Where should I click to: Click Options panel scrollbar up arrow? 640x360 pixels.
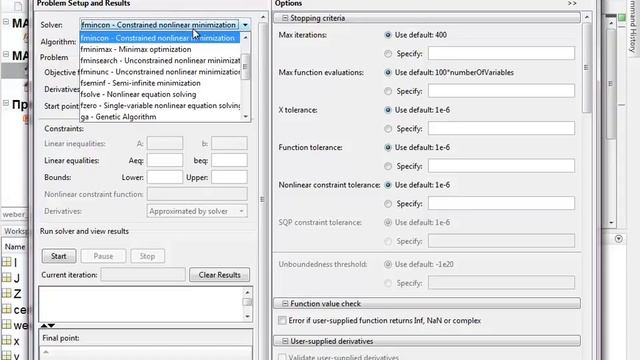587,18
